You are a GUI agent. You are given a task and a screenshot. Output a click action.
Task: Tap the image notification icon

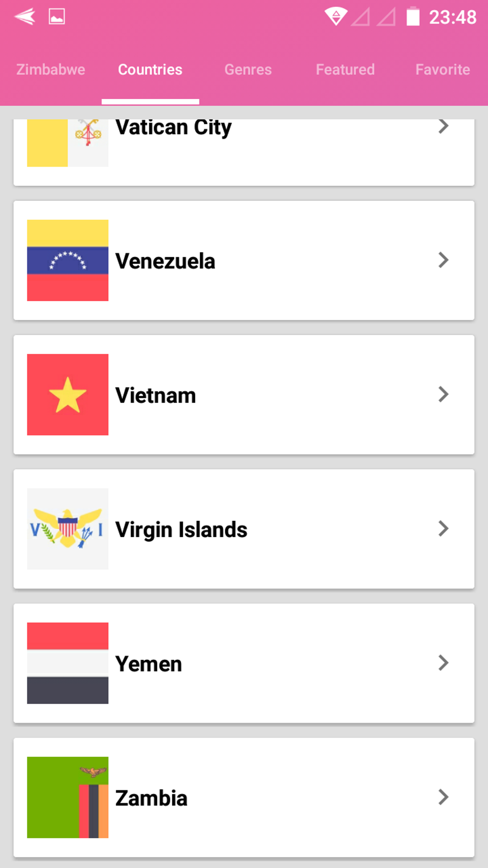tap(56, 17)
